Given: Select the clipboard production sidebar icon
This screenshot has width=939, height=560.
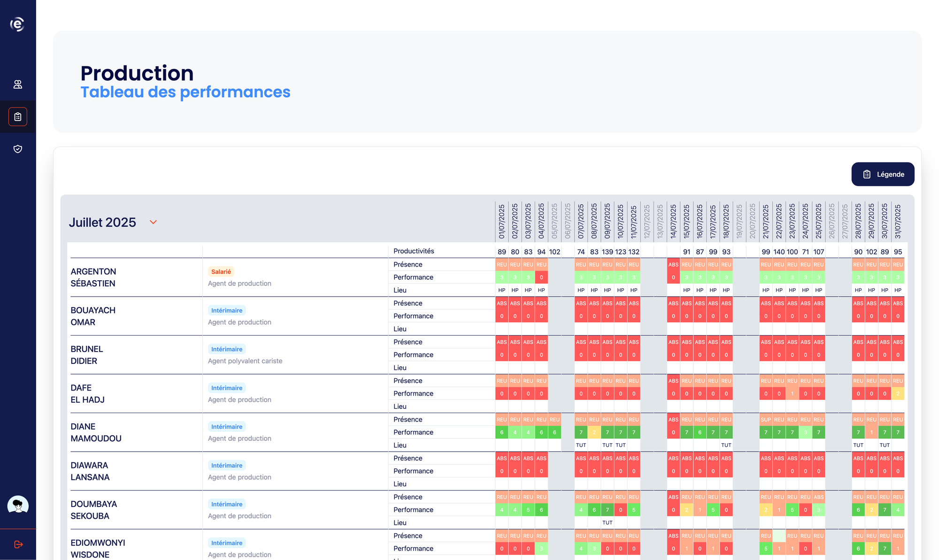Looking at the screenshot, I should point(18,117).
